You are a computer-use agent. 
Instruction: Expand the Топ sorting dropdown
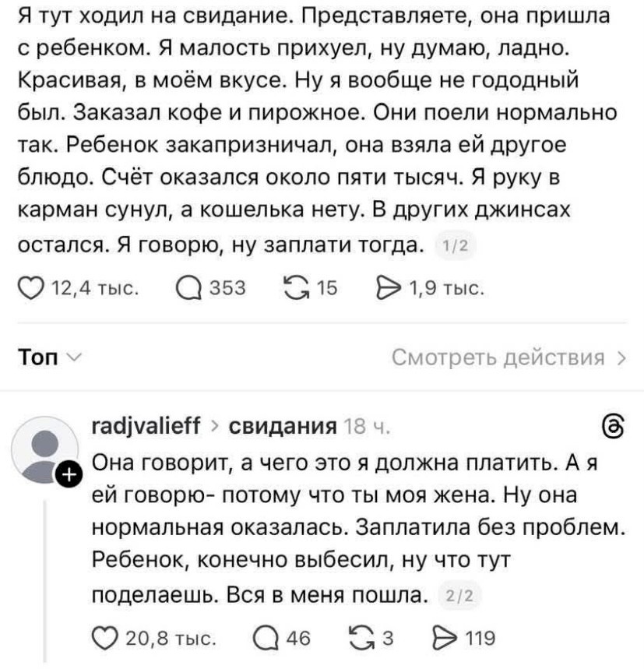[x=48, y=358]
